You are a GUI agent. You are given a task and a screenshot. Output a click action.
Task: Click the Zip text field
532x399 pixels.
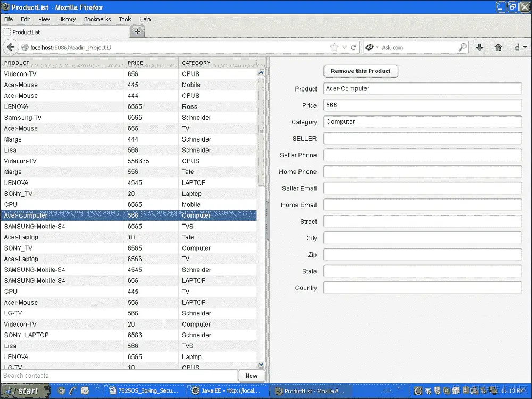[x=422, y=254]
